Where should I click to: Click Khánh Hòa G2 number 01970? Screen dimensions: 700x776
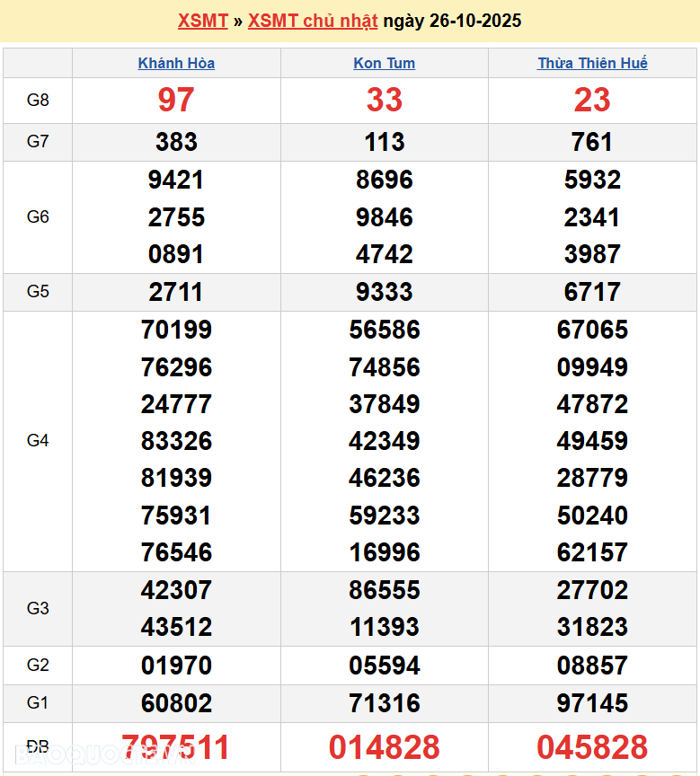tap(176, 666)
